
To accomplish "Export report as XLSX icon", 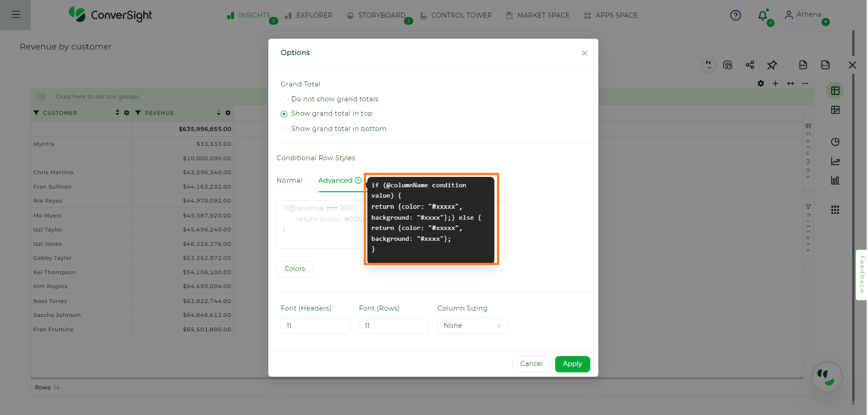I will 825,65.
